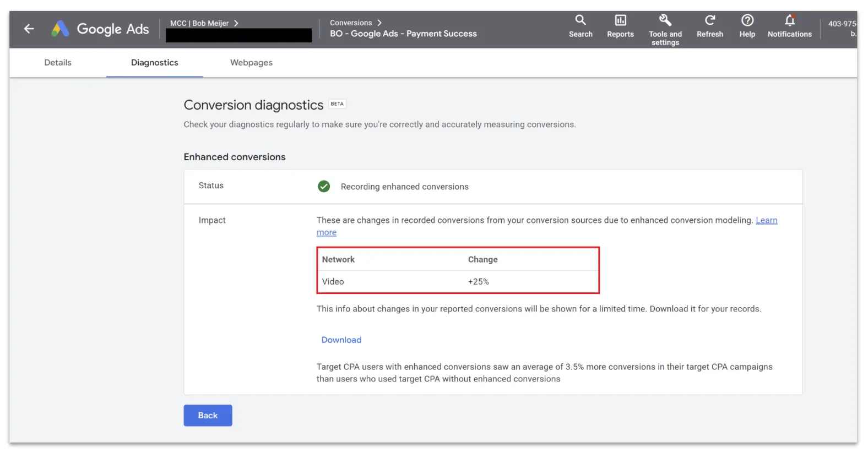Click the Video network row
868x458 pixels.
[458, 282]
